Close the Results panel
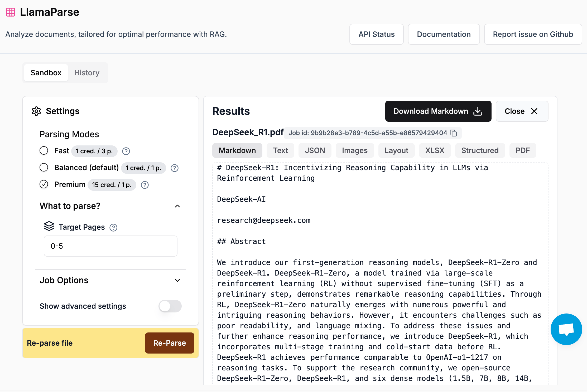The image size is (587, 392). (522, 111)
